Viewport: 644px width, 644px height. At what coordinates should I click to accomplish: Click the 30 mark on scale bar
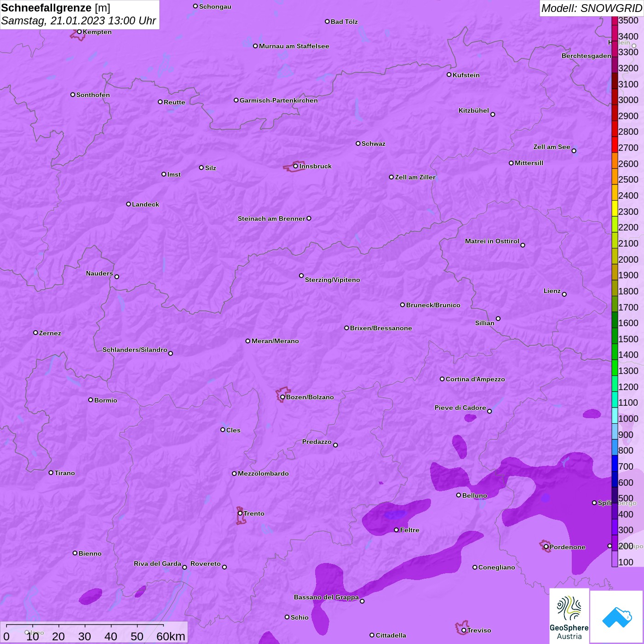(x=85, y=636)
